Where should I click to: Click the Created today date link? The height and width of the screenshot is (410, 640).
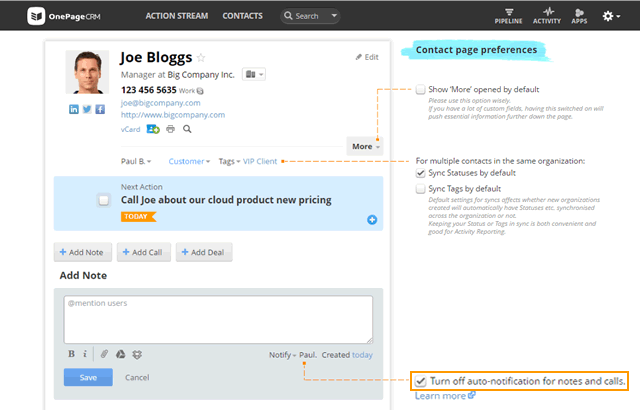coord(362,355)
